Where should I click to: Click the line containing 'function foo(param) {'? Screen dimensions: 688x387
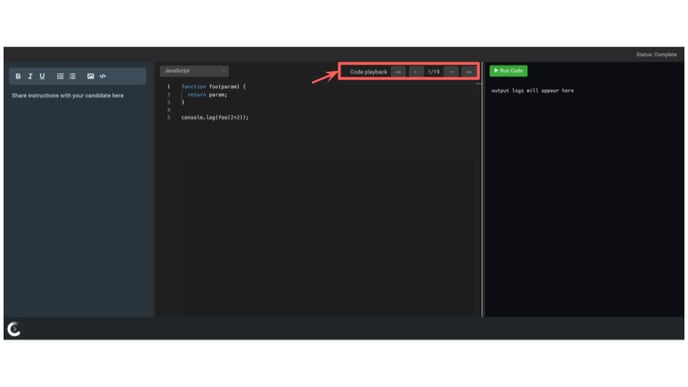tap(214, 87)
